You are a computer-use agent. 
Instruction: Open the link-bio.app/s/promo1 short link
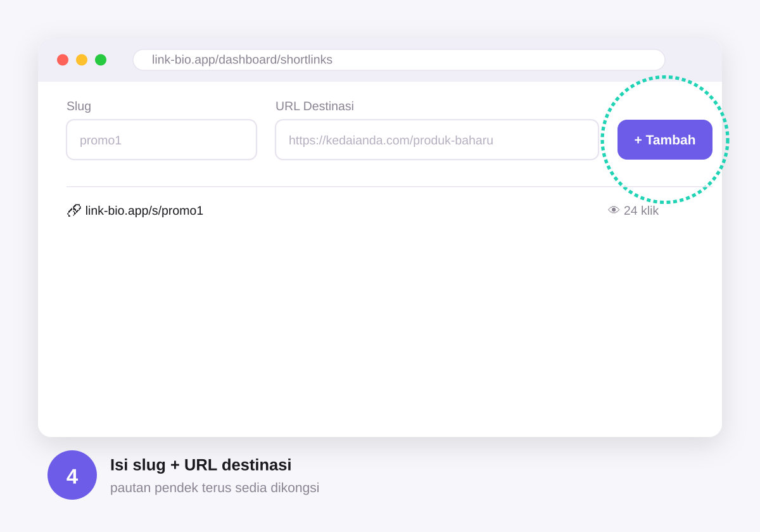[x=144, y=210]
